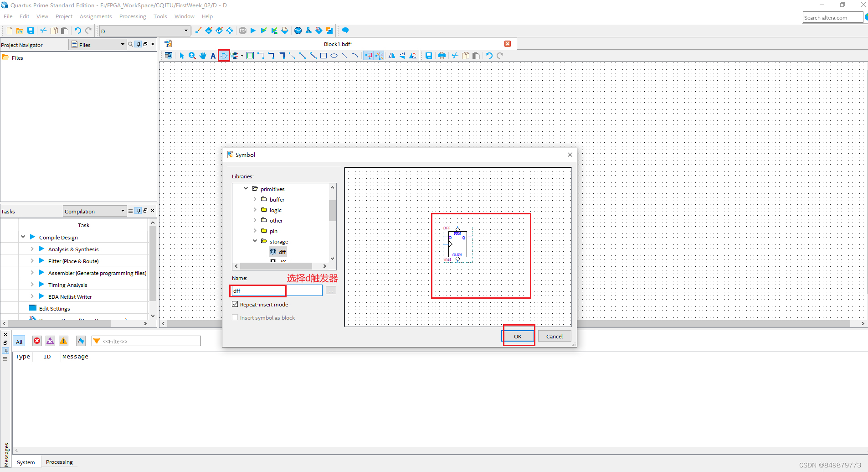Toggle critical warning filter in Messages
Image resolution: width=868 pixels, height=472 pixels.
(50, 341)
